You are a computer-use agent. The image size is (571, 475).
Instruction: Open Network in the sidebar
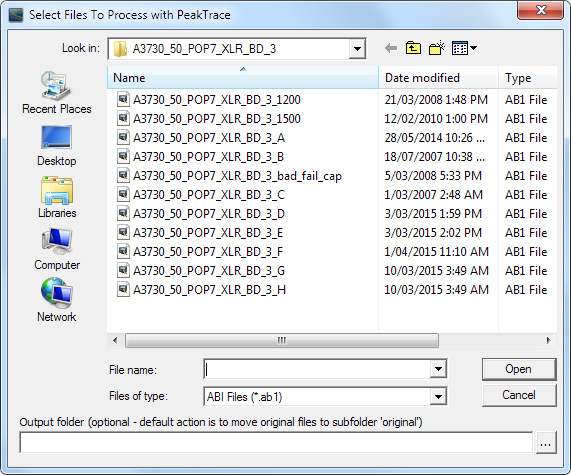tap(57, 301)
